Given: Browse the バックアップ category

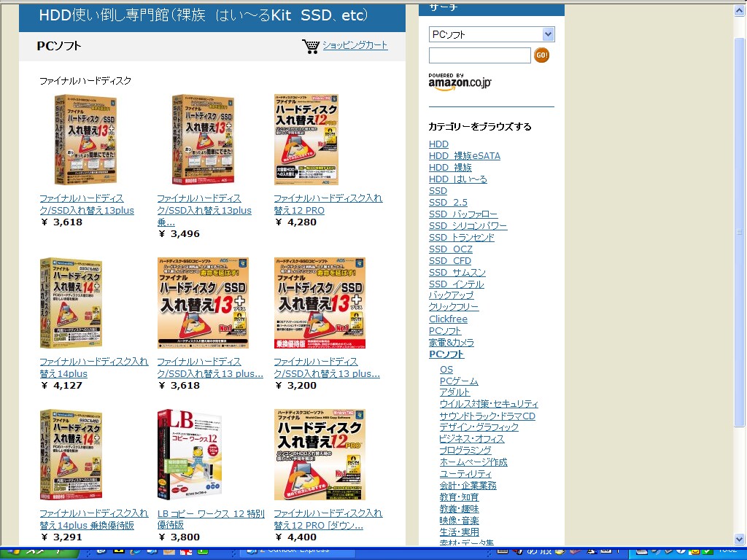Looking at the screenshot, I should pos(451,295).
